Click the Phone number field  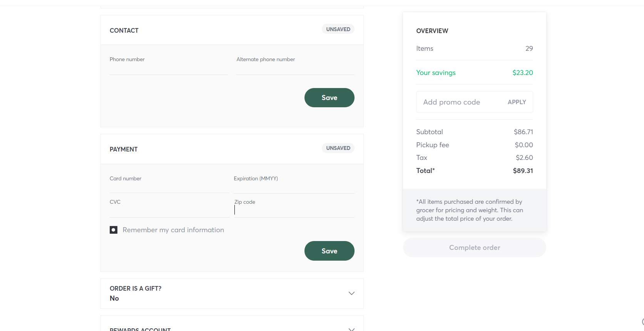pyautogui.click(x=169, y=68)
